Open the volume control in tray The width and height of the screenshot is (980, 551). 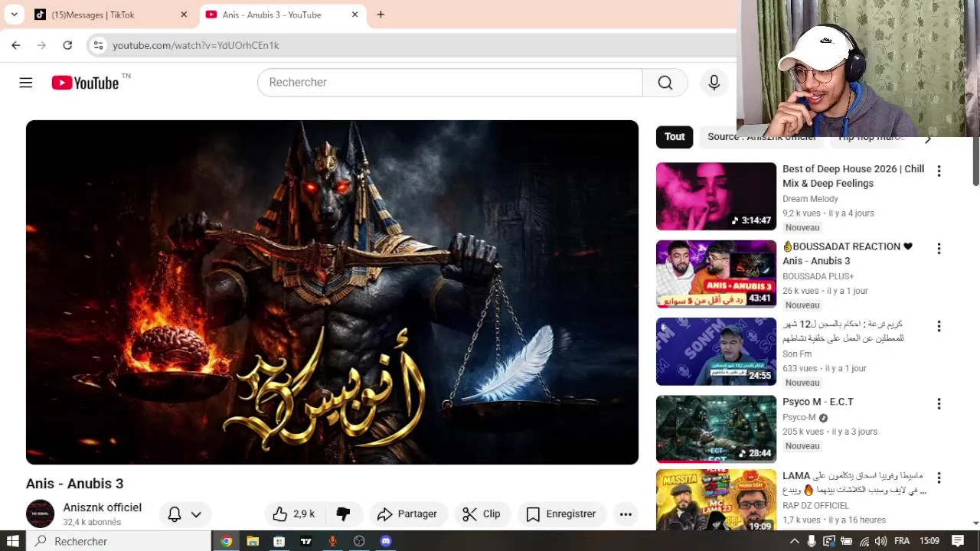click(880, 541)
